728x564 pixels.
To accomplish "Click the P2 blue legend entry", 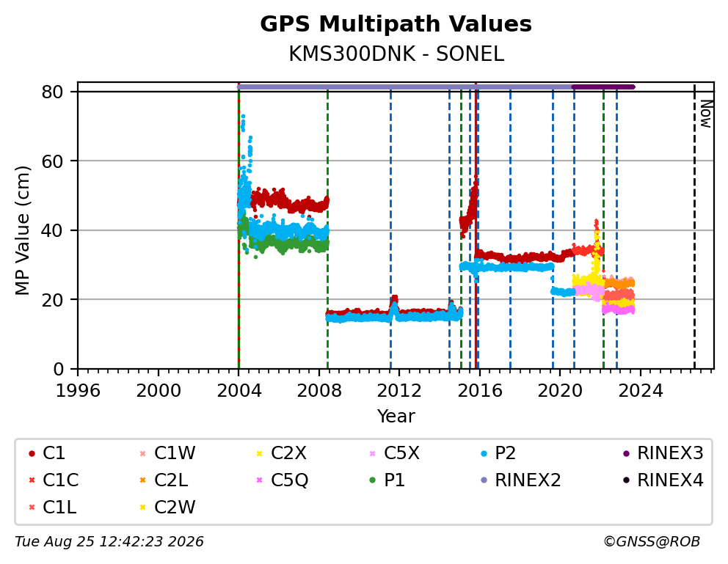I will [x=498, y=453].
